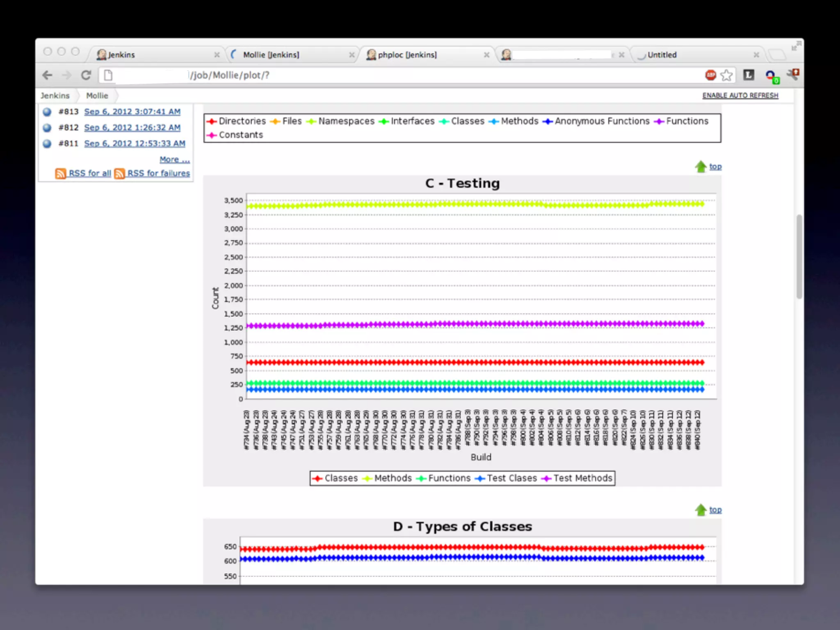The image size is (840, 630).
Task: Switch to the phploc [Jenkins] tab
Action: (x=407, y=55)
